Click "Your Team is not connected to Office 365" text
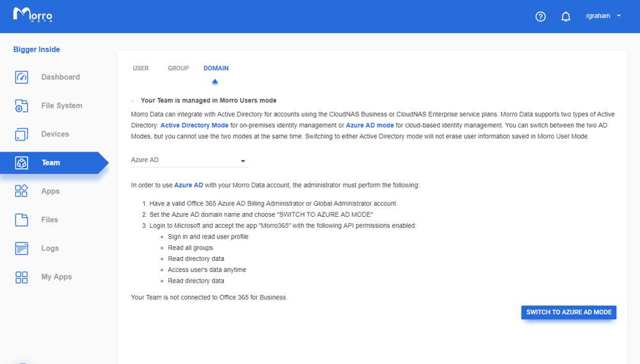640x364 pixels. click(209, 297)
